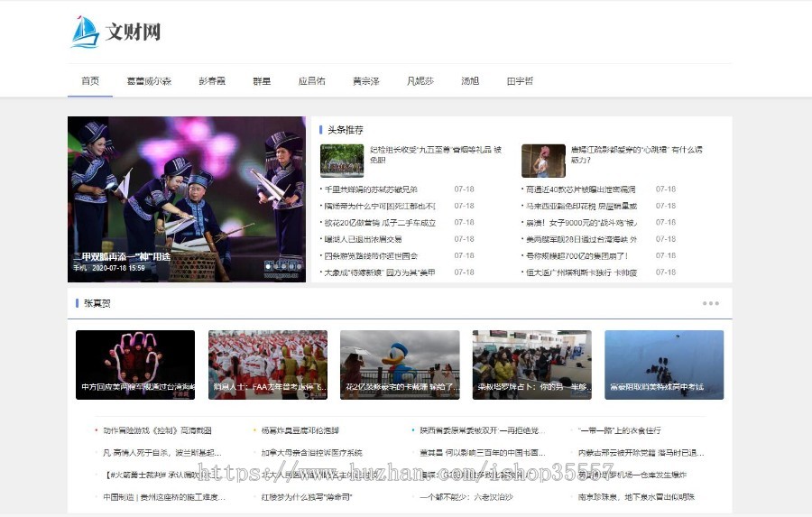Open the headline about 九五至尊 香烟等礼品
The width and height of the screenshot is (812, 517).
click(436, 154)
